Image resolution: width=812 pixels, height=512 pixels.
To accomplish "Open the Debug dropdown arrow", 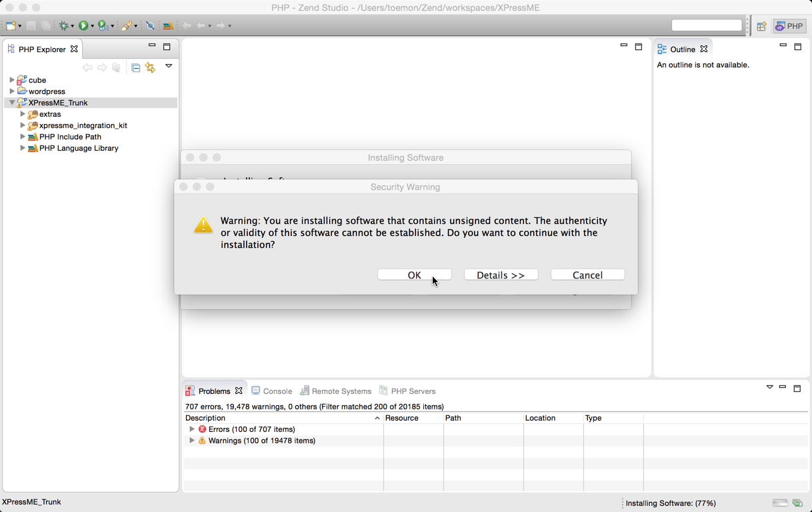I will point(73,26).
